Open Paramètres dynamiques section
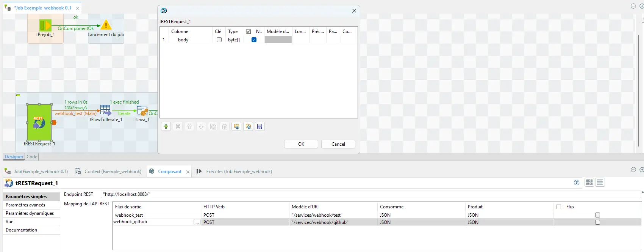This screenshot has height=252, width=644. pos(31,213)
